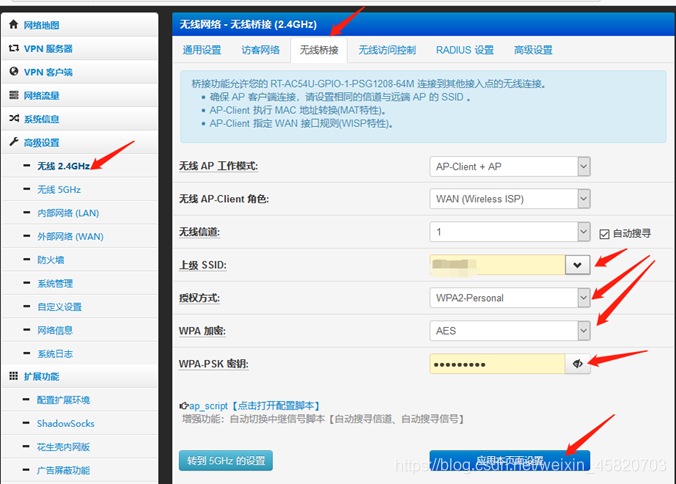Open the 无线访问控制 tab
Screen dimensions: 676x484
[x=387, y=50]
